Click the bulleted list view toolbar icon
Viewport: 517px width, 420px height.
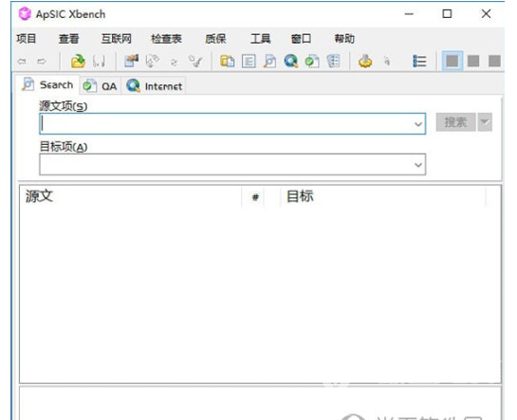(419, 62)
